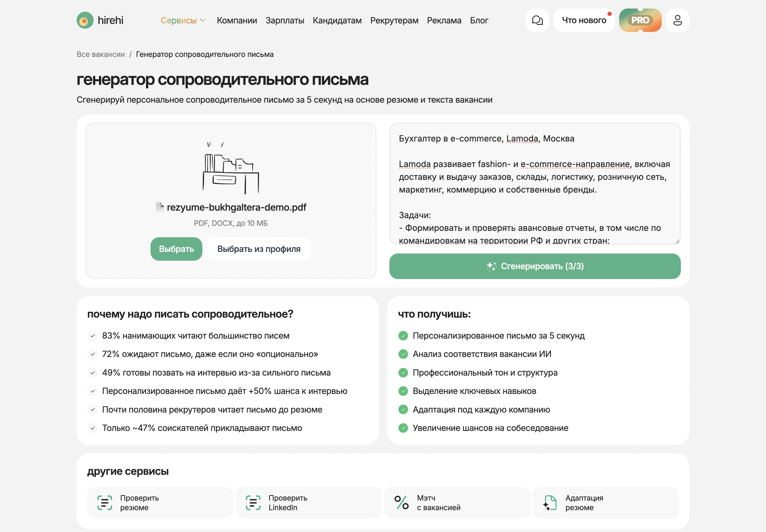Expand the Сервисы dropdown menu
The image size is (766, 532).
[x=183, y=21]
